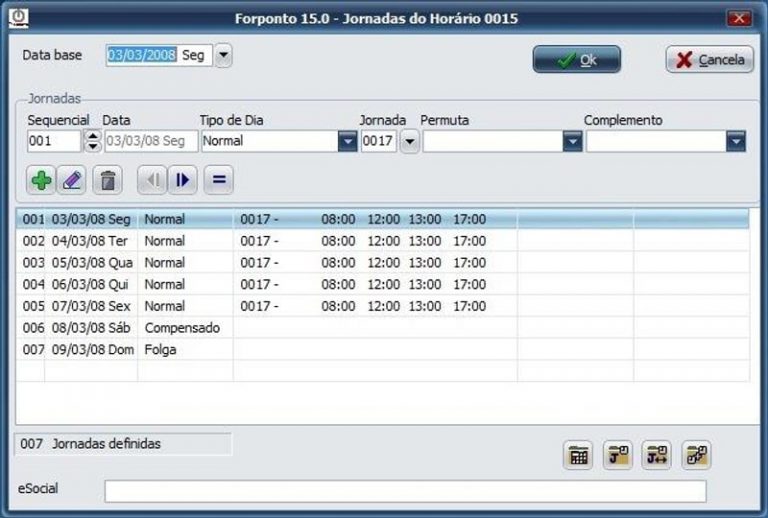
Task: Click the pencil edit jornada icon
Action: [x=73, y=180]
